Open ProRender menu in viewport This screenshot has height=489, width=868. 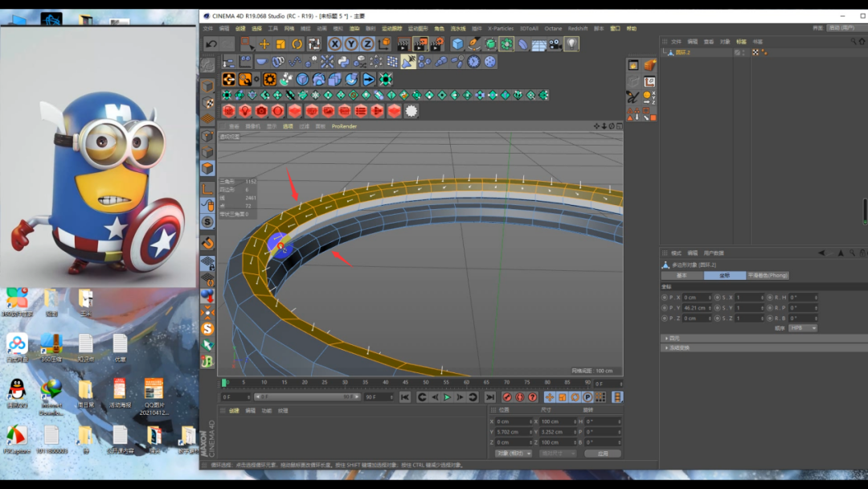pos(344,126)
